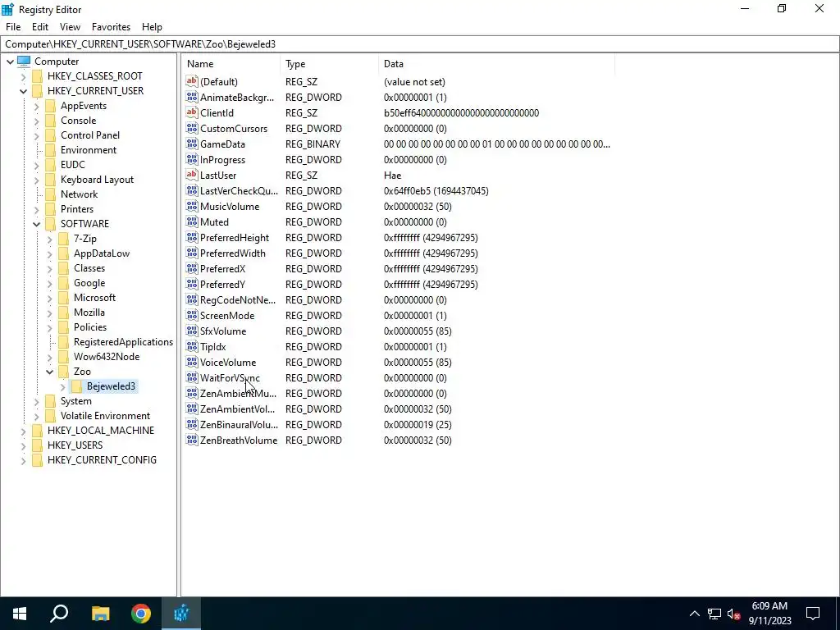Select the PreferredWidth value name
The width and height of the screenshot is (840, 630).
coord(232,253)
